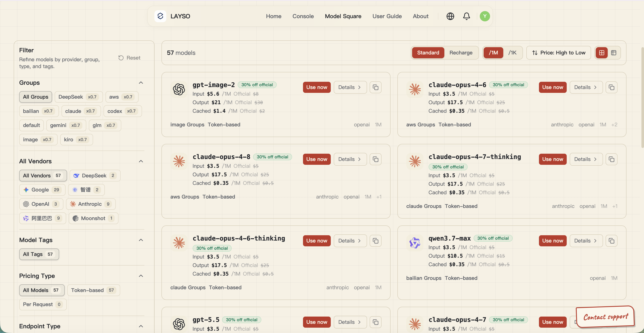Select the Recharge pricing toggle
This screenshot has width=644, height=333.
click(x=461, y=53)
